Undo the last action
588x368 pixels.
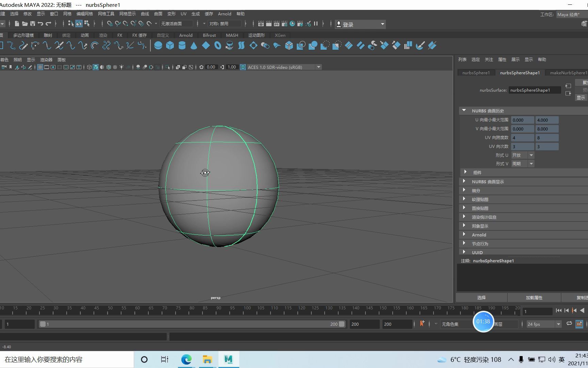40,24
